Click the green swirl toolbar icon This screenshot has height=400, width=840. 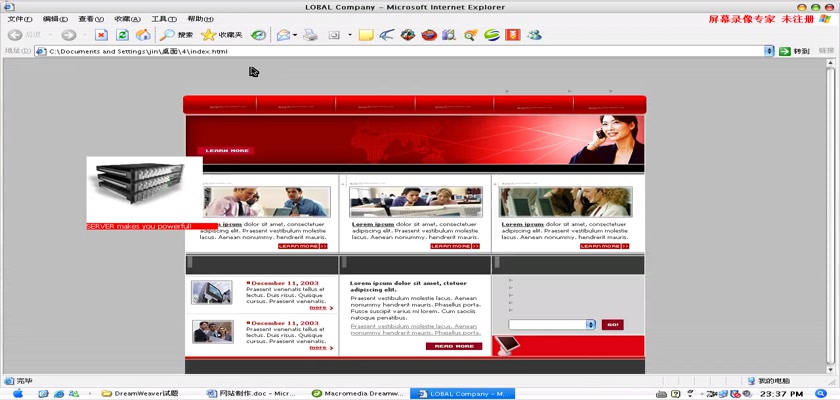[x=492, y=35]
